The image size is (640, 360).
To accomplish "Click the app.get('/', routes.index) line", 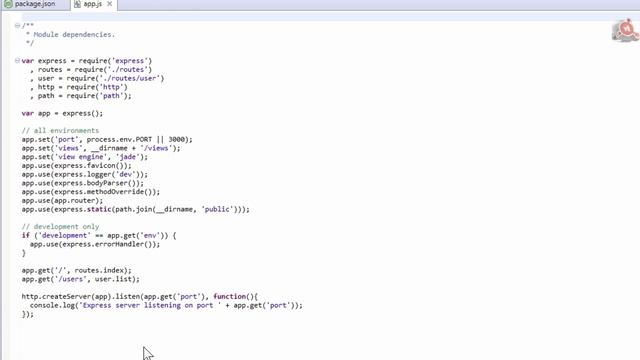I will point(76,270).
